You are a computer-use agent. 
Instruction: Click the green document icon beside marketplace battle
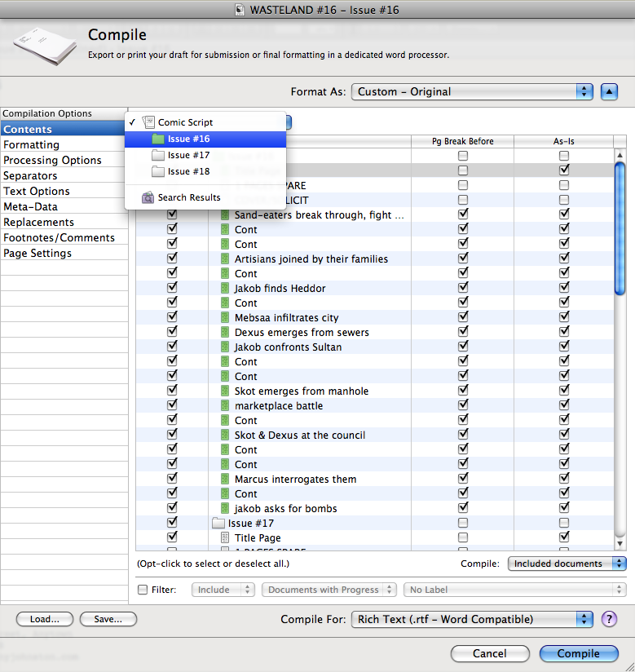tap(226, 406)
